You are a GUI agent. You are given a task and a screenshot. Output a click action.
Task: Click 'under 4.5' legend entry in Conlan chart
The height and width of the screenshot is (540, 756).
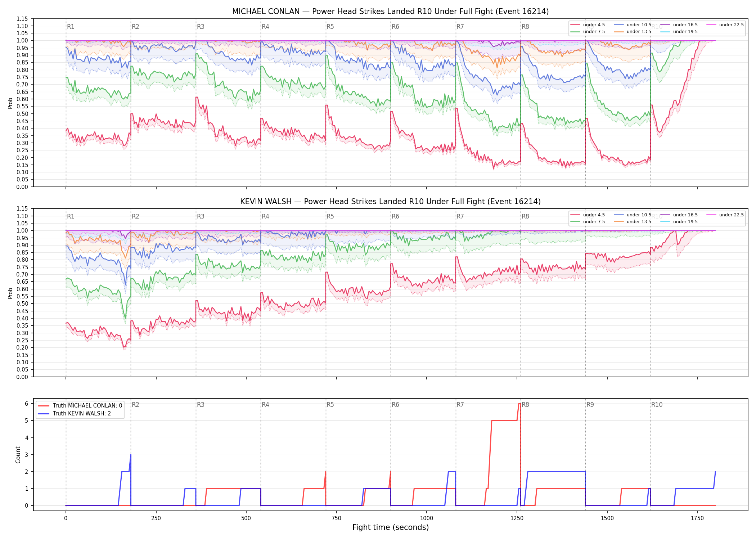coord(588,25)
